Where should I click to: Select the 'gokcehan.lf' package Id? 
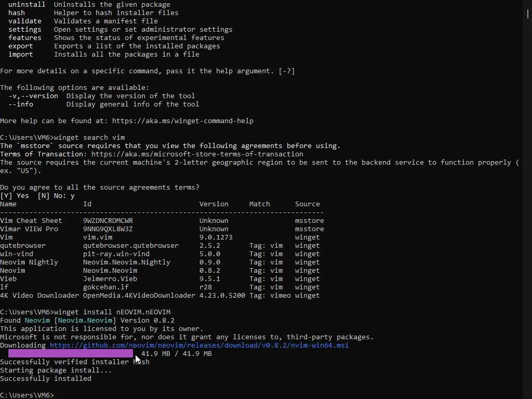tap(106, 287)
